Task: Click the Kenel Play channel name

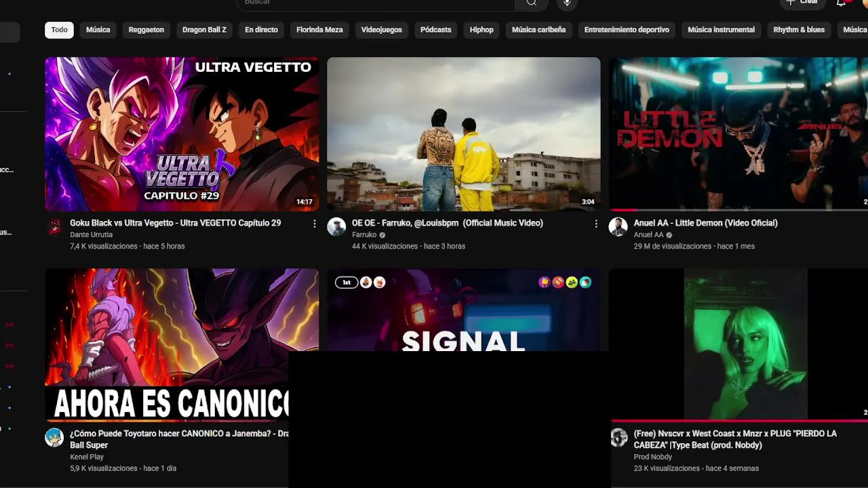Action: pyautogui.click(x=87, y=457)
